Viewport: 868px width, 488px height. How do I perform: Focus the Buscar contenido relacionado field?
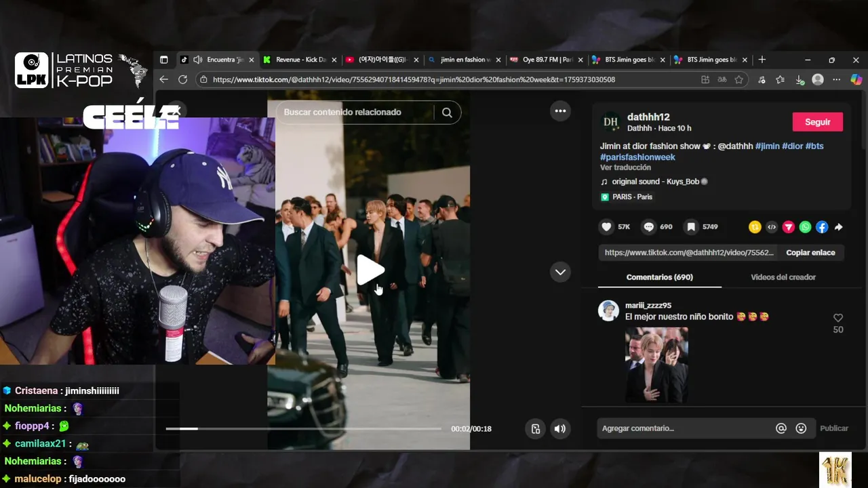356,113
